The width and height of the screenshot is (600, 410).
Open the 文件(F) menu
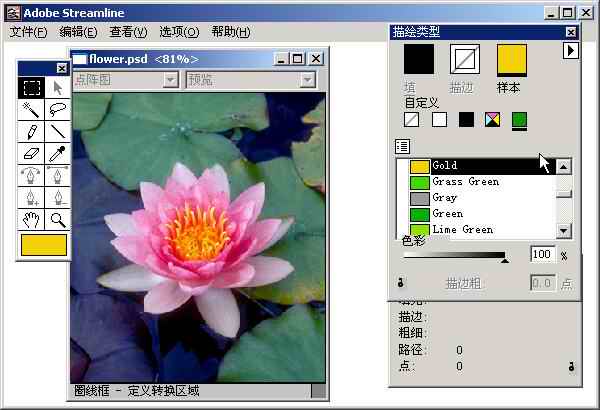click(28, 32)
